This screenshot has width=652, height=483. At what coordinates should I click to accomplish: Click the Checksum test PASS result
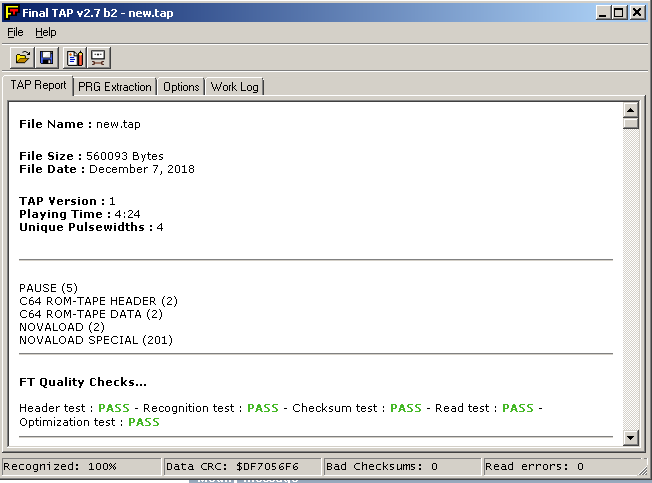click(405, 408)
